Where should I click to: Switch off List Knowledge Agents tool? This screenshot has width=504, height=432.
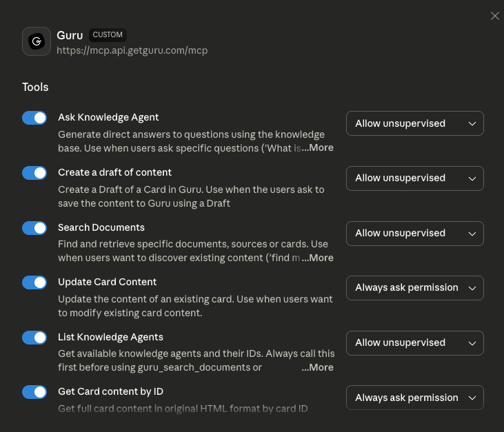[x=34, y=338]
